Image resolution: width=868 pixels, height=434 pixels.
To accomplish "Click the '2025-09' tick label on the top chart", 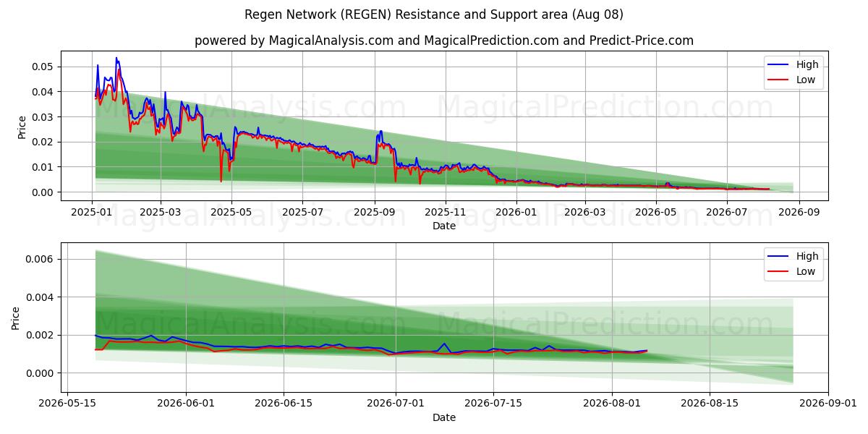I will click(x=374, y=212).
